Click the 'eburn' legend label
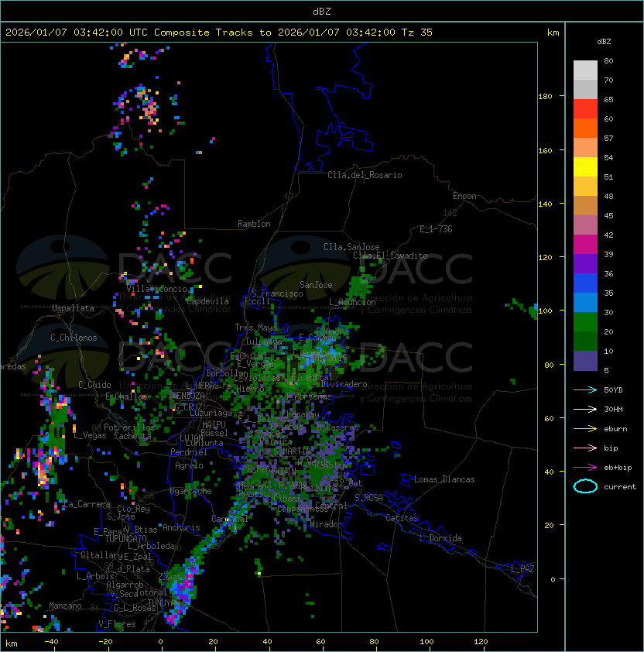 point(615,429)
